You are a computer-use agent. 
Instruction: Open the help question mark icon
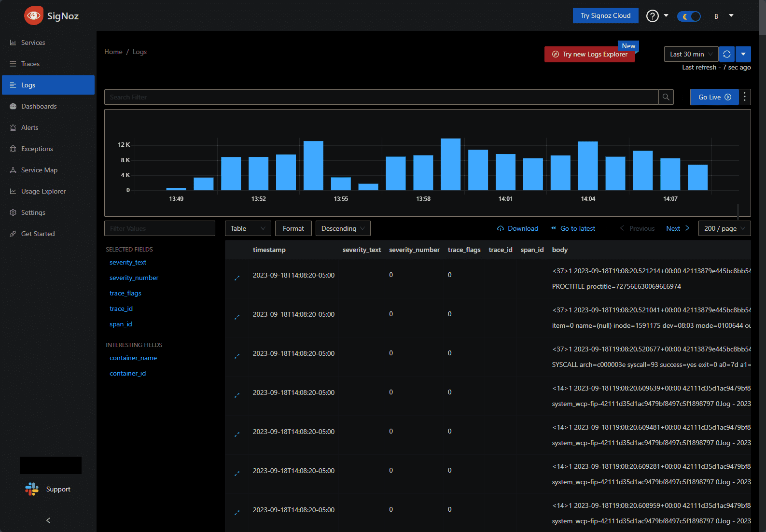click(x=652, y=16)
